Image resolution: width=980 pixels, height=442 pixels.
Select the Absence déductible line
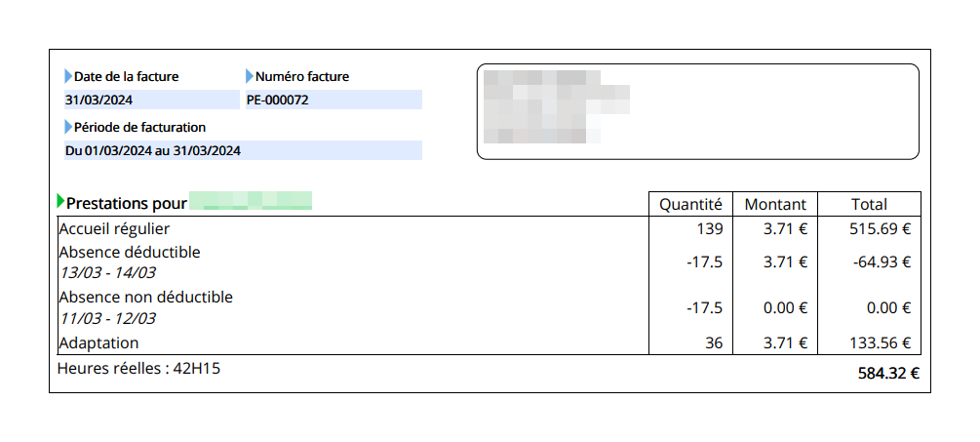(x=130, y=252)
